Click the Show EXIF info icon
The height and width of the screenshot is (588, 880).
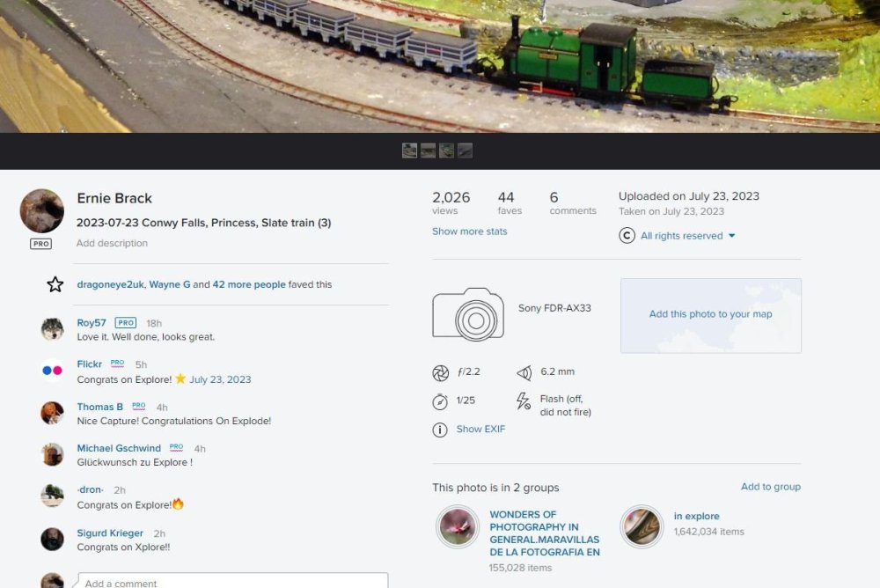[x=440, y=430]
